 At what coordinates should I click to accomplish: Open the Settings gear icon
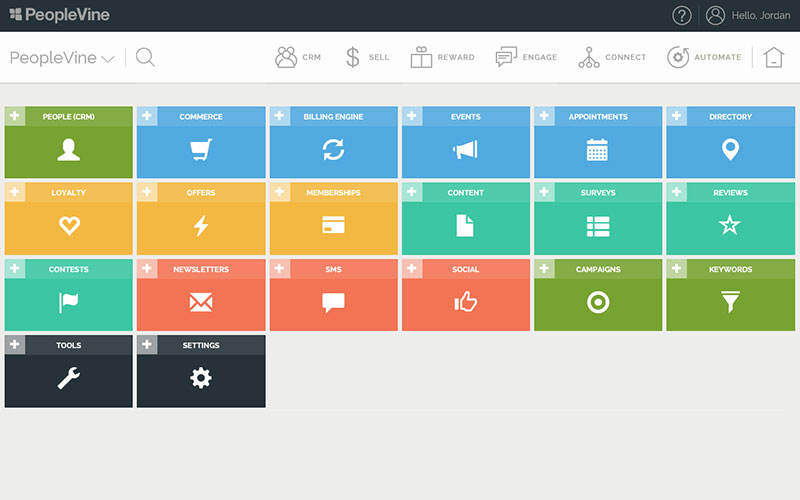201,378
